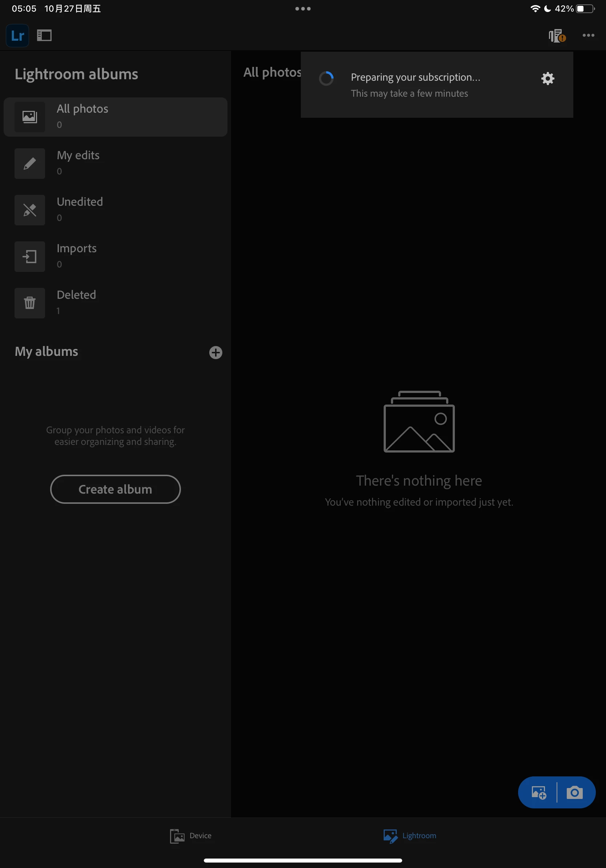Select the All photos album
This screenshot has height=868, width=606.
click(115, 117)
